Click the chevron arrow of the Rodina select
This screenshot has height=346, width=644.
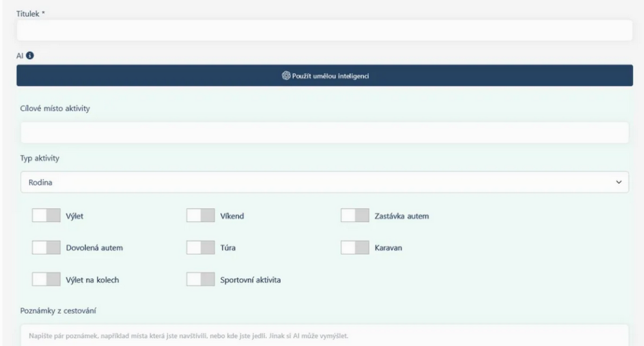pos(620,183)
